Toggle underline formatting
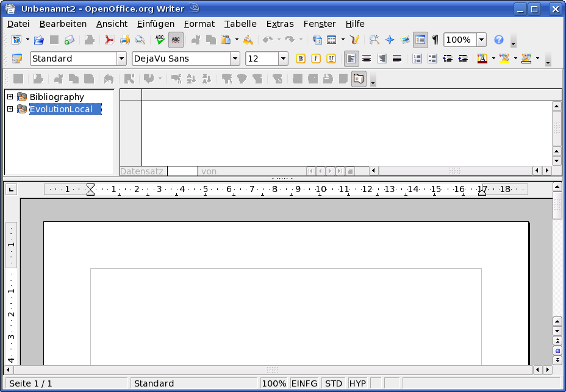 [x=330, y=58]
